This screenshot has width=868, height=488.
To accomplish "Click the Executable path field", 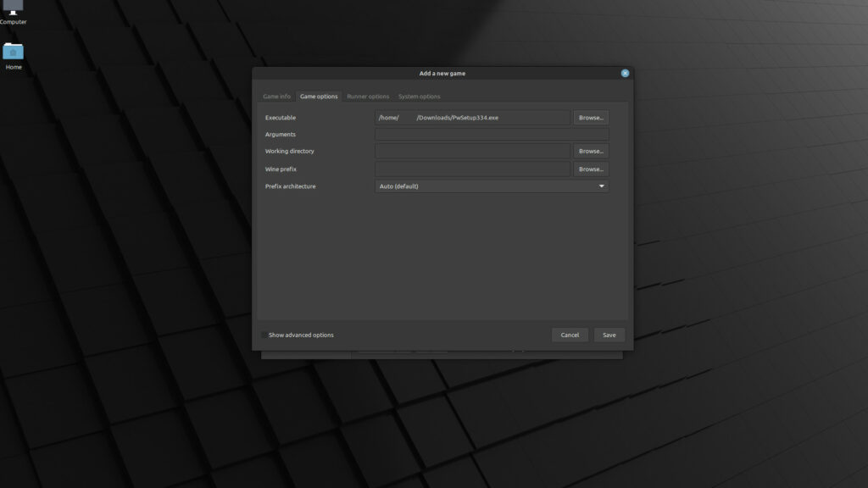I will (472, 117).
